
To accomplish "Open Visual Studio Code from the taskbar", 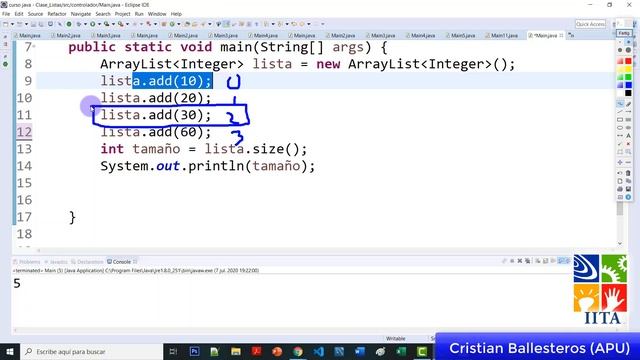I will pos(318,351).
